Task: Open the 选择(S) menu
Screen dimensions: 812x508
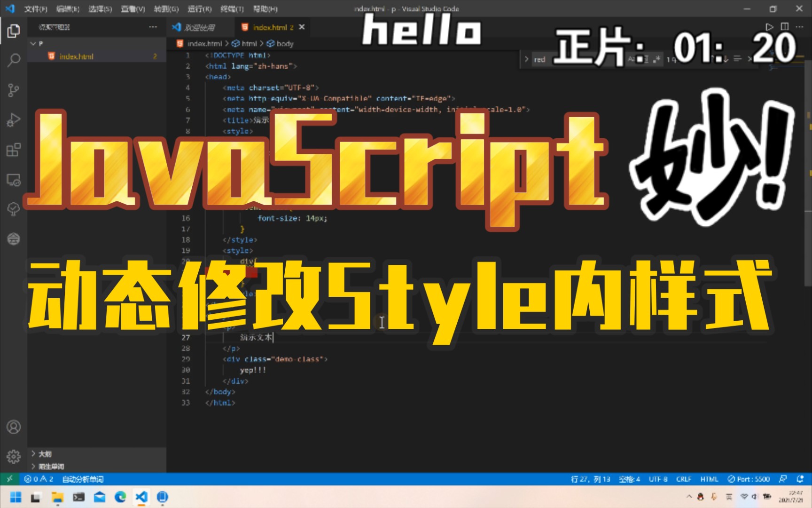Action: (100, 9)
